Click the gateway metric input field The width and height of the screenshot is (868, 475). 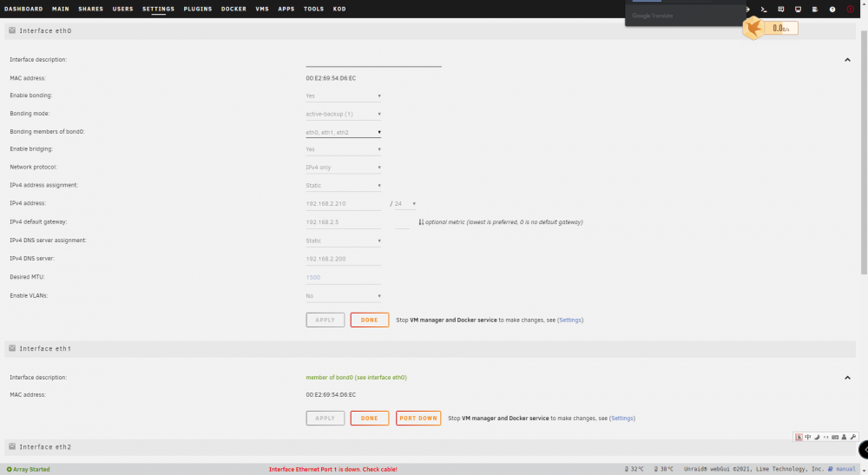pos(403,222)
